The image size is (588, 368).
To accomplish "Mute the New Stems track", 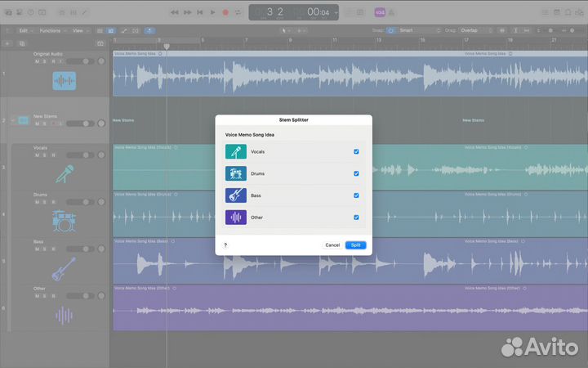I will pos(37,123).
